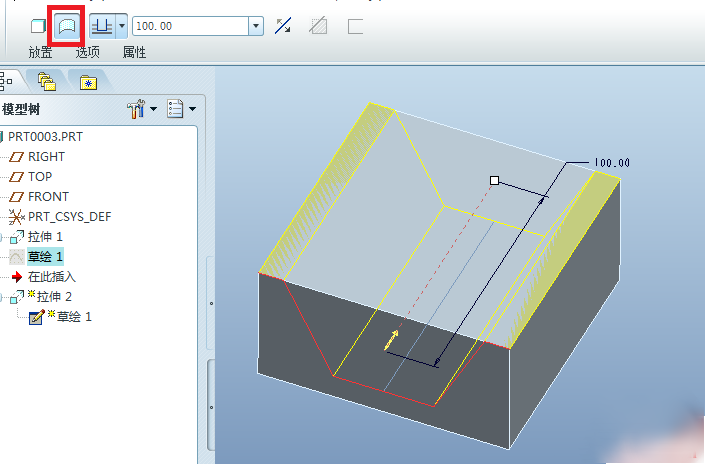Screen dimensions: 705x464
Task: Click the thicken sketch icon
Action: (x=355, y=26)
